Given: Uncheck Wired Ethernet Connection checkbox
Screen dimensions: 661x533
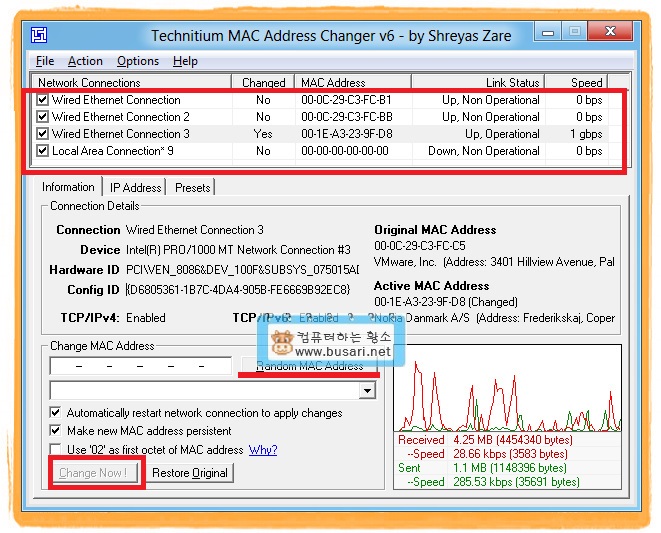Looking at the screenshot, I should tap(42, 100).
